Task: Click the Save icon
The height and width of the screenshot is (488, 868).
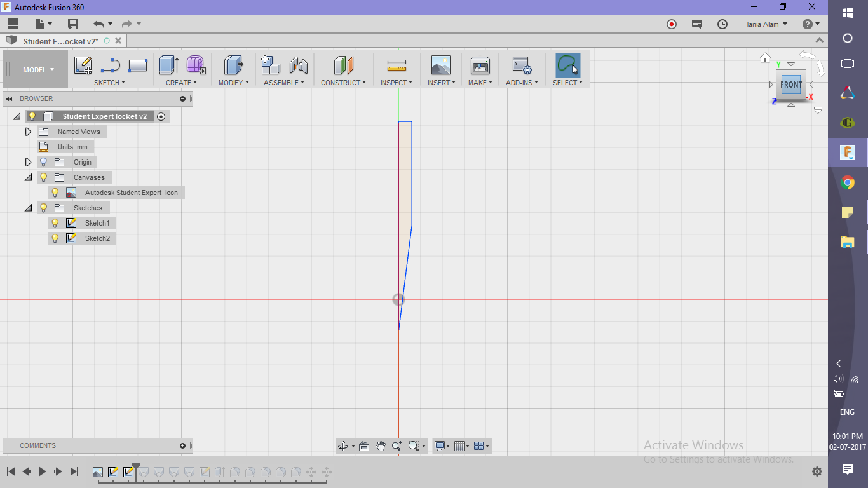Action: tap(73, 24)
